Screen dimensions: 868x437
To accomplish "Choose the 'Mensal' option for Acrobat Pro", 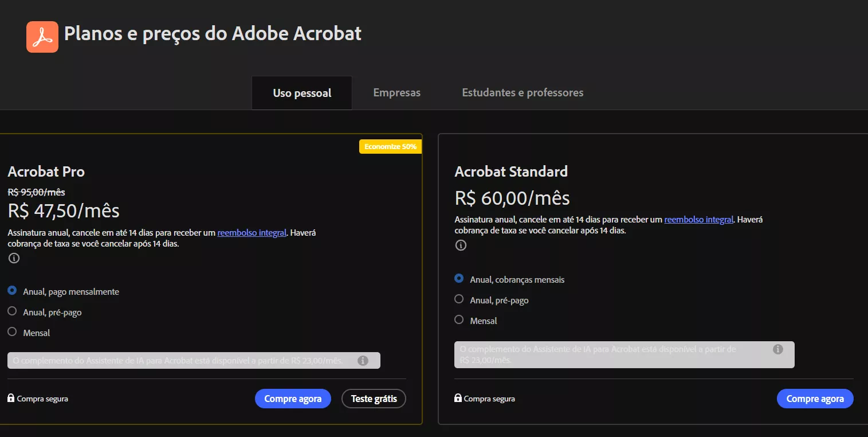I will pyautogui.click(x=12, y=331).
